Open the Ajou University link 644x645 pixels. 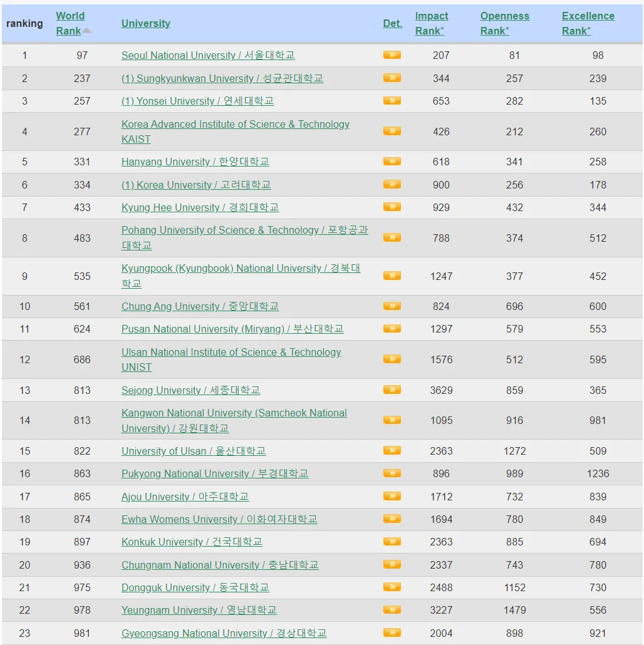tap(185, 497)
